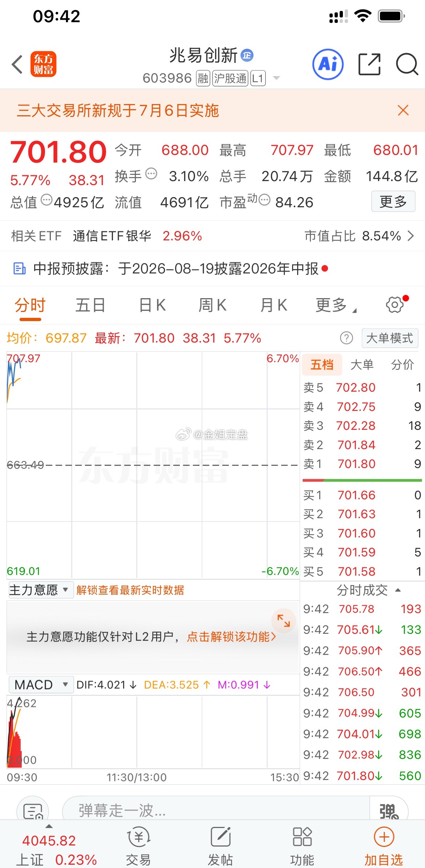Tap the 9:42 702.98 trade row

[362, 755]
